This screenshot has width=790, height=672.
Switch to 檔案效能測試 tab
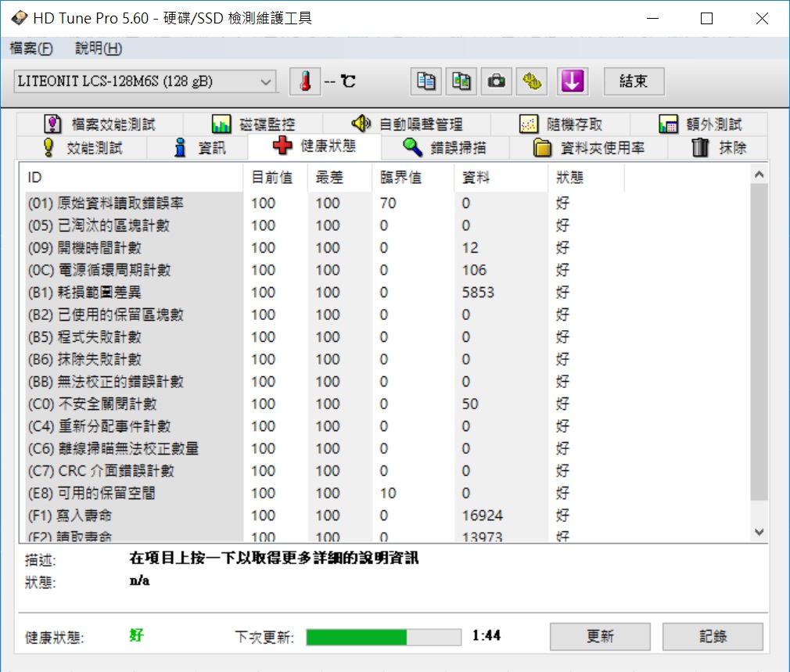click(100, 124)
